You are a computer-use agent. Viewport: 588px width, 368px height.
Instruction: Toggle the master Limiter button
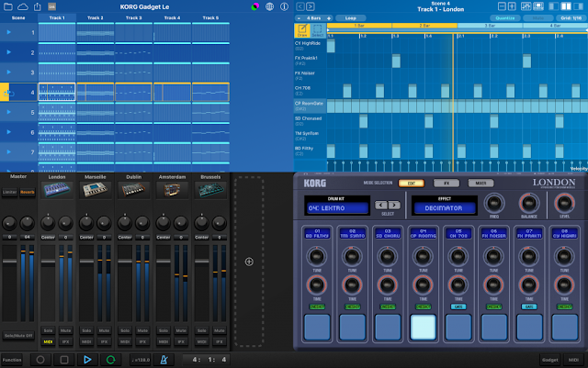pos(10,192)
